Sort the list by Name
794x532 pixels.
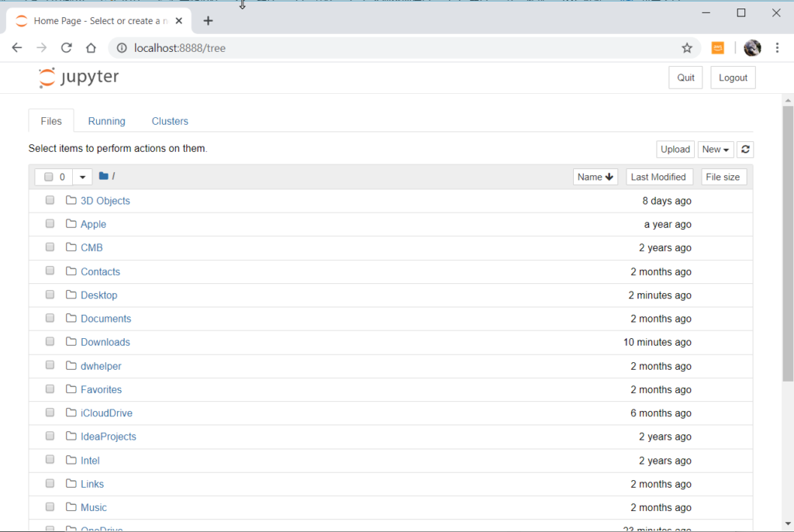coord(595,177)
